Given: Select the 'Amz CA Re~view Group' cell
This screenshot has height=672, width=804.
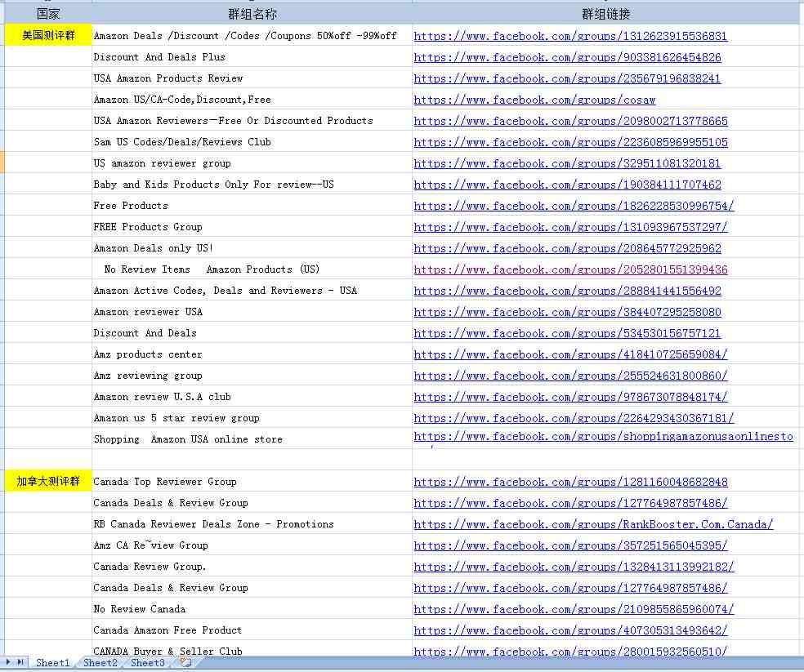Looking at the screenshot, I should (252, 545).
